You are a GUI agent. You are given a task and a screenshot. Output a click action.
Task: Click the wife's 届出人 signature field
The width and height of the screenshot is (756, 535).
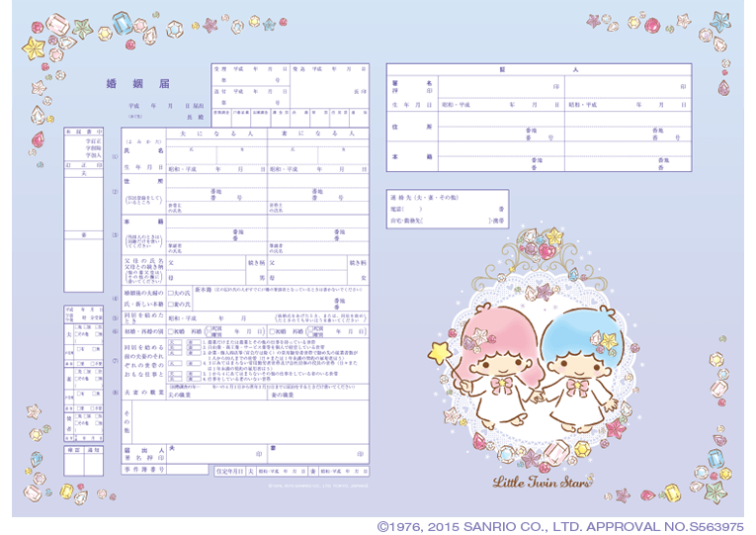tap(318, 454)
